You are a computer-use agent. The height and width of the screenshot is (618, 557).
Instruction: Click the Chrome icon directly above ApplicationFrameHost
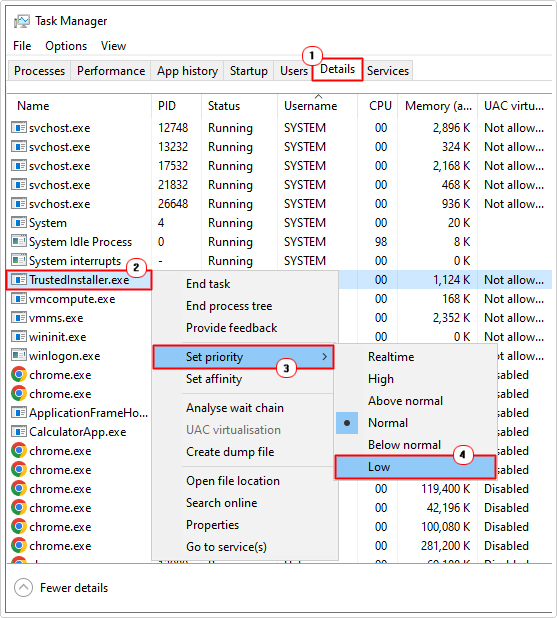19,393
